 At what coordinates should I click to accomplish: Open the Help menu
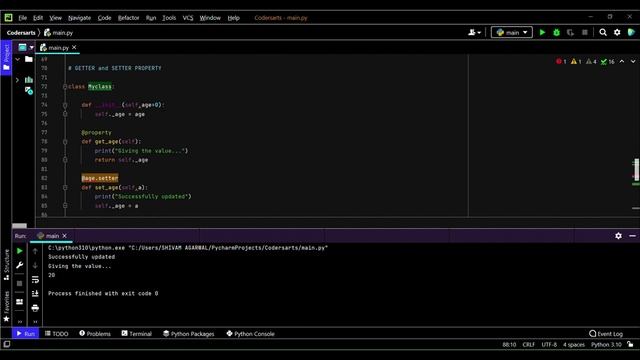pos(233,18)
